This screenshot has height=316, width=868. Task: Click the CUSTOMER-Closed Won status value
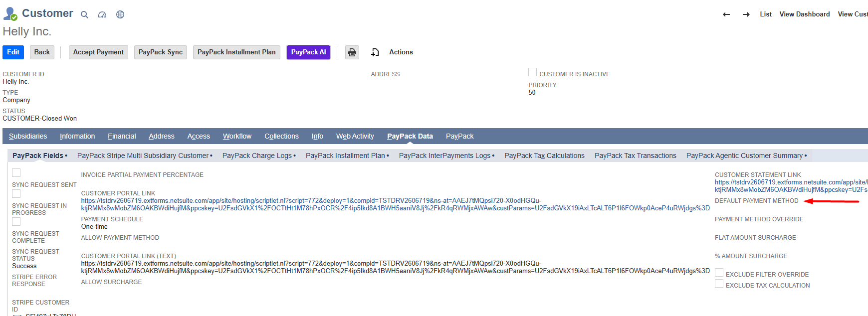click(x=39, y=119)
